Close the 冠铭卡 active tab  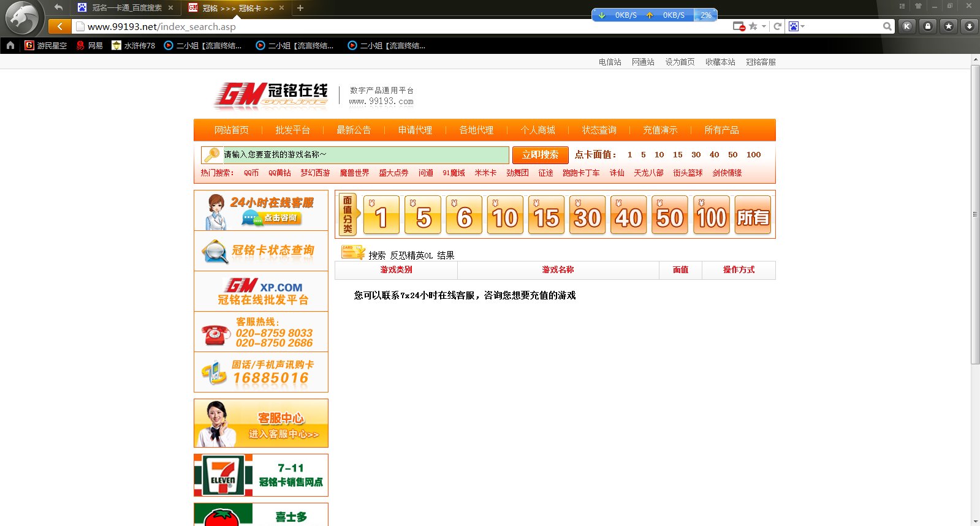coord(282,8)
